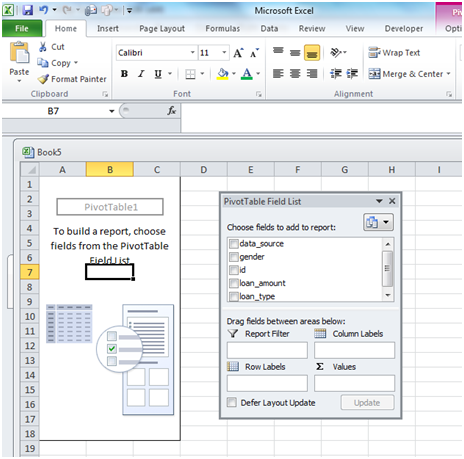Apply the yellow Fill Color
464x459 pixels.
coord(223,74)
